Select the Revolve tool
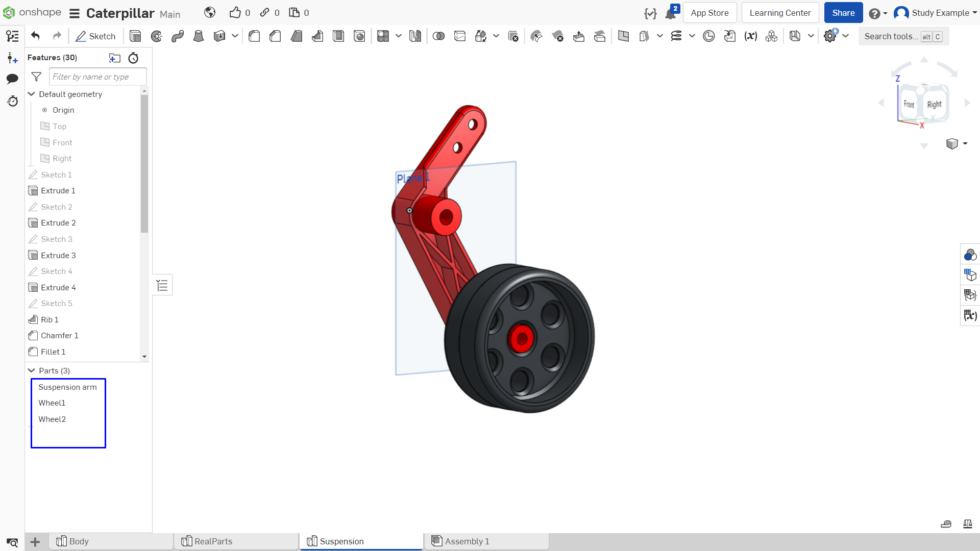Image resolution: width=980 pixels, height=551 pixels. pyautogui.click(x=157, y=36)
